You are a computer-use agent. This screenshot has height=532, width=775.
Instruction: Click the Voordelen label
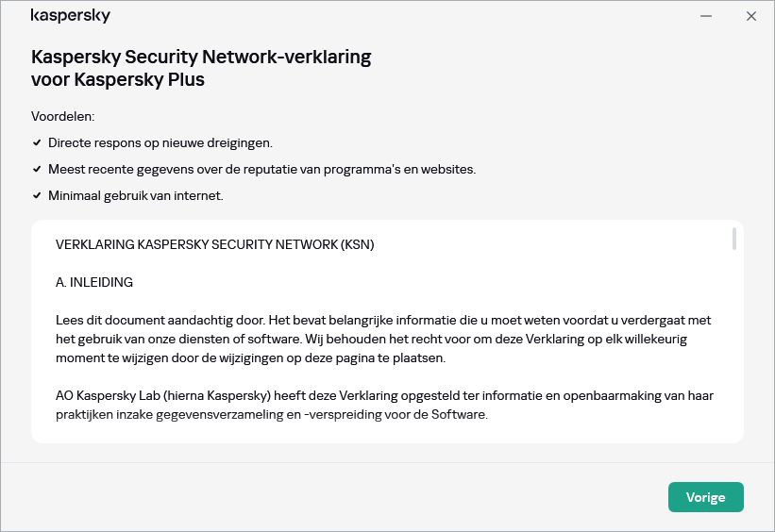(x=63, y=117)
